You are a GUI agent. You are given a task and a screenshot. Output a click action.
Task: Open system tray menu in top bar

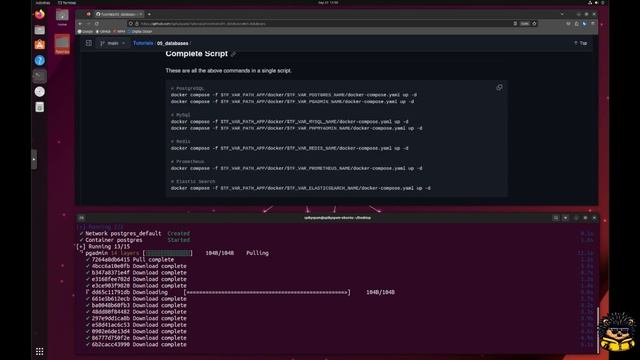pos(596,2)
